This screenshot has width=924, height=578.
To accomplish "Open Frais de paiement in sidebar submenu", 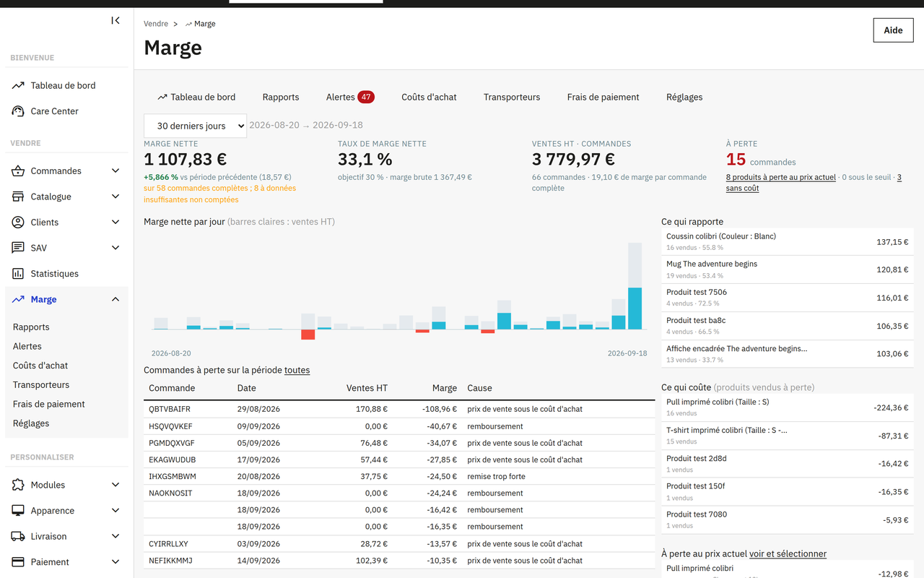I will [x=49, y=404].
